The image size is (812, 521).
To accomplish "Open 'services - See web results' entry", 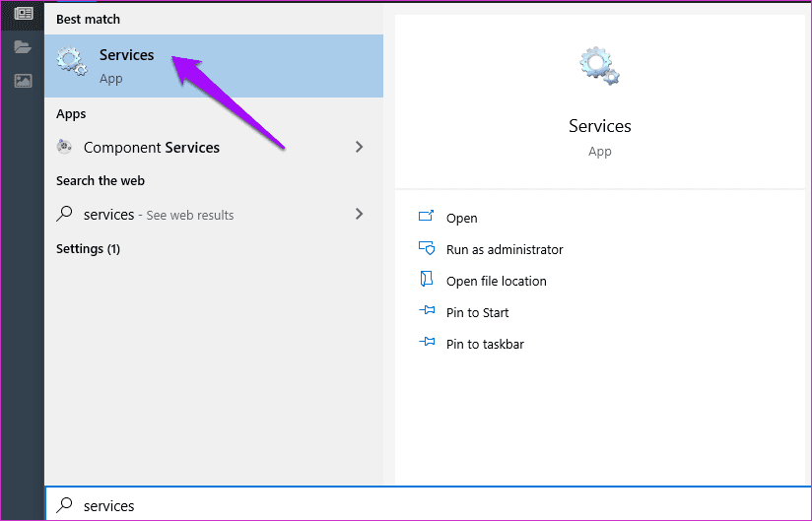I will point(214,214).
